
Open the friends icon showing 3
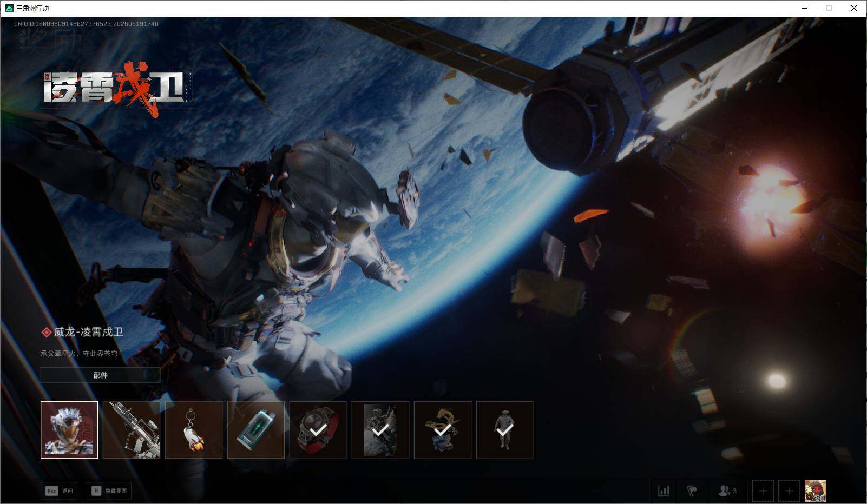click(727, 490)
